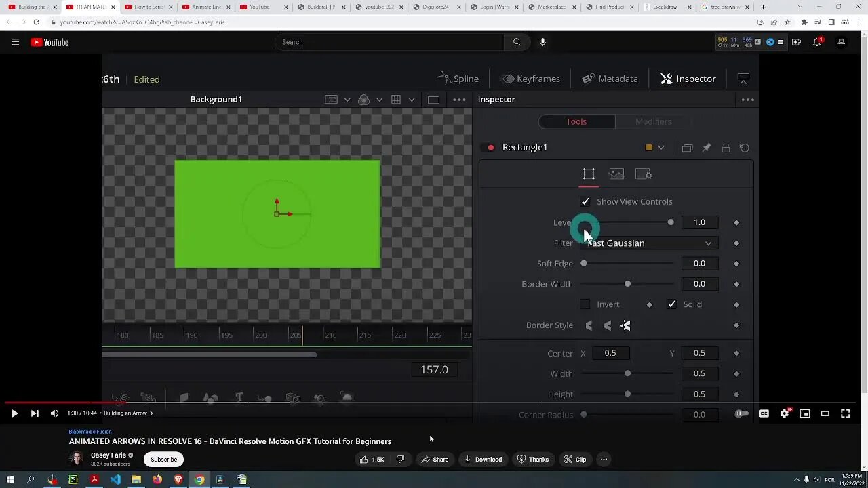Toggle miniplayer mode

[x=805, y=413]
